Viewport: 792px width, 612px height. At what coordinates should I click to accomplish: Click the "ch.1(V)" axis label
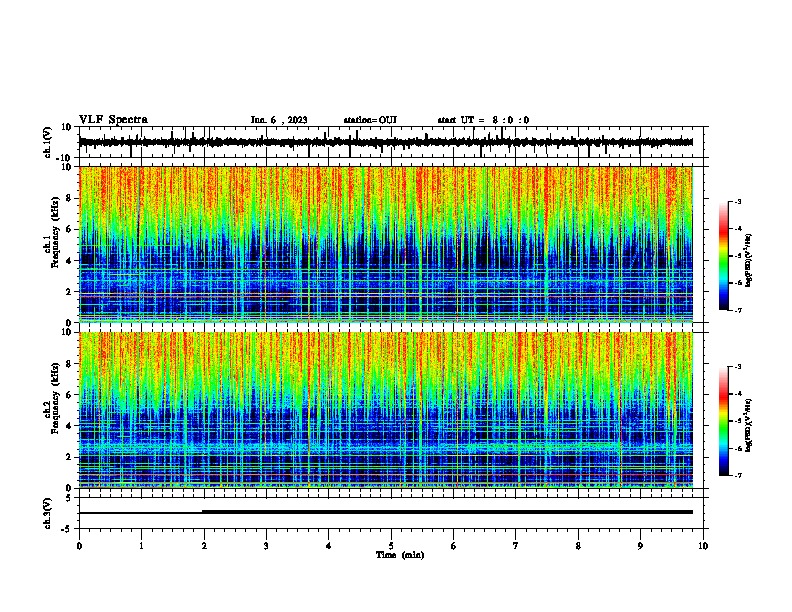click(x=48, y=142)
